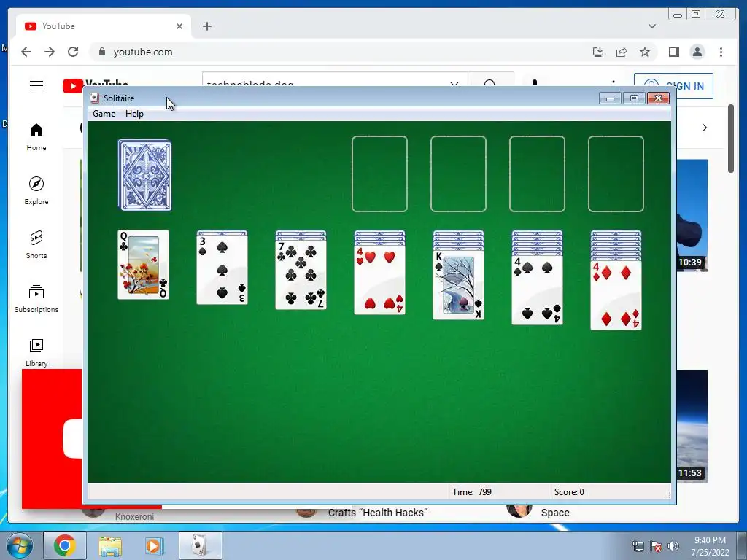Click the first empty foundation slot
Image resolution: width=747 pixels, height=560 pixels.
tap(379, 174)
